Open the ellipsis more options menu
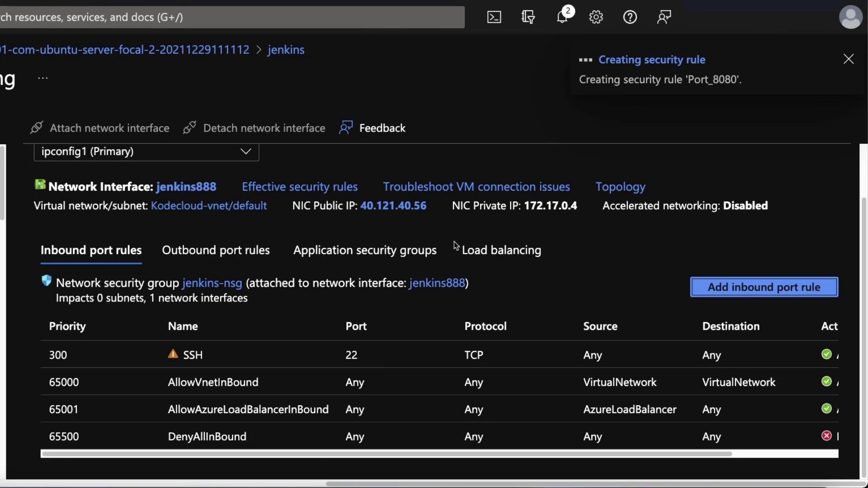868x488 pixels. (x=43, y=78)
